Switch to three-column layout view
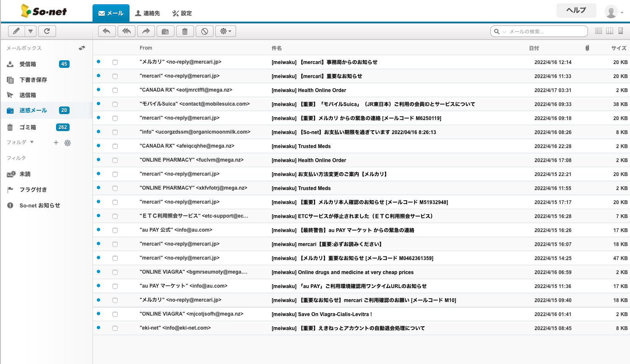 click(610, 31)
